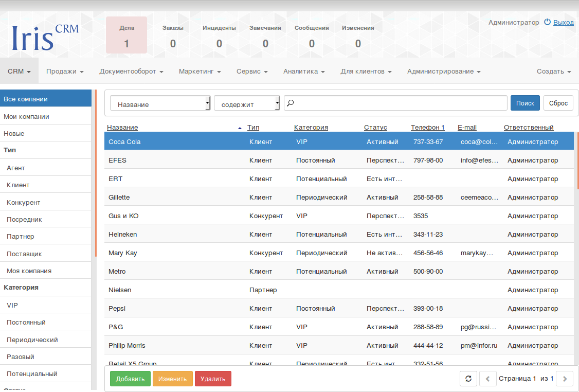Image resolution: width=579 pixels, height=392 pixels.
Task: Click the Добавить button
Action: 130,379
